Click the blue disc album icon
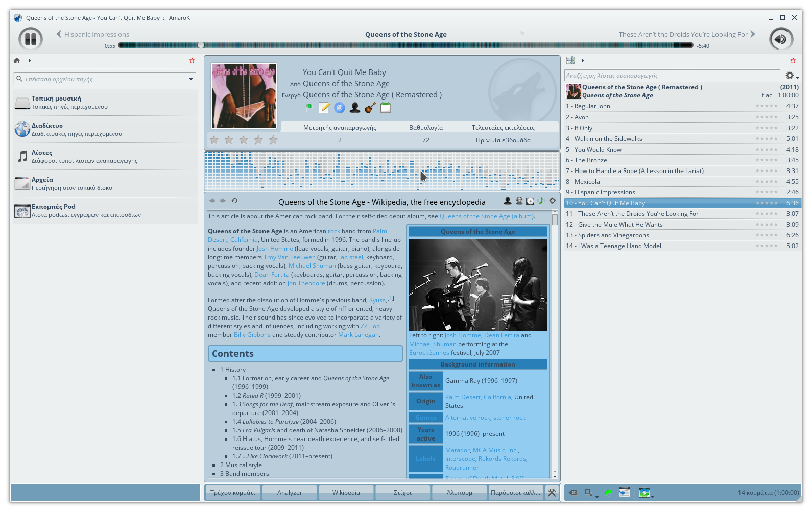The image size is (812, 512). pos(340,108)
